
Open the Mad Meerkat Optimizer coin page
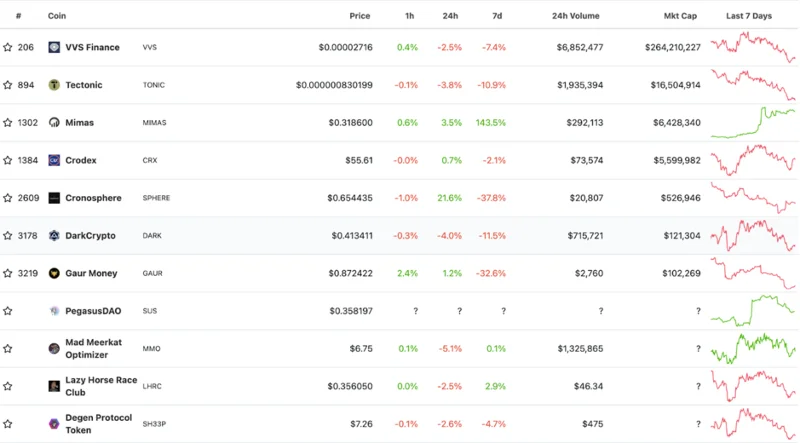(93, 349)
